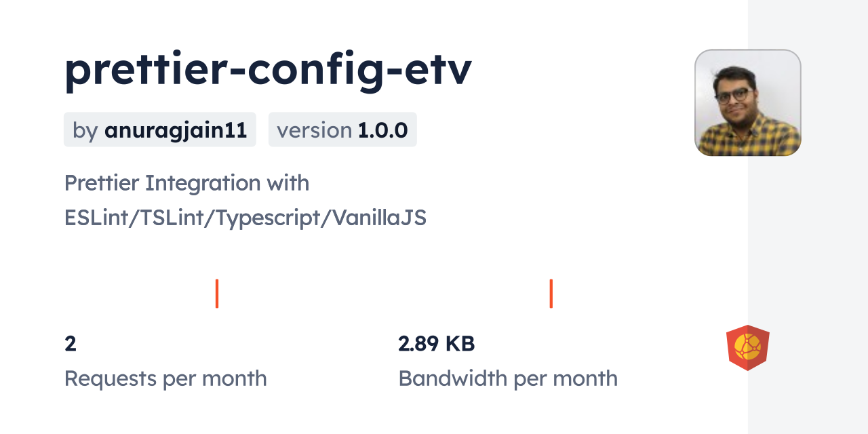The width and height of the screenshot is (868, 434).
Task: Click the jsDelivr shield logo icon
Action: point(747,348)
